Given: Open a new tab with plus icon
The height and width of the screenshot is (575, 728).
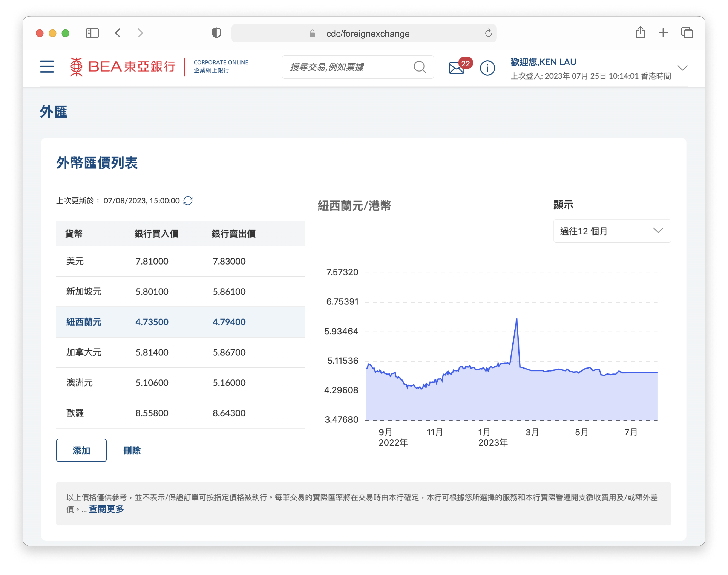Looking at the screenshot, I should point(663,33).
